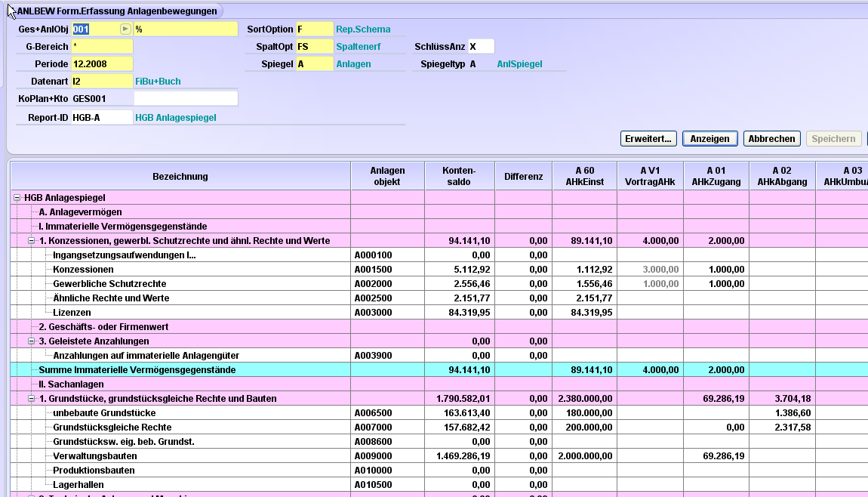Click the Abbrechen button
The width and height of the screenshot is (868, 497).
pos(771,138)
